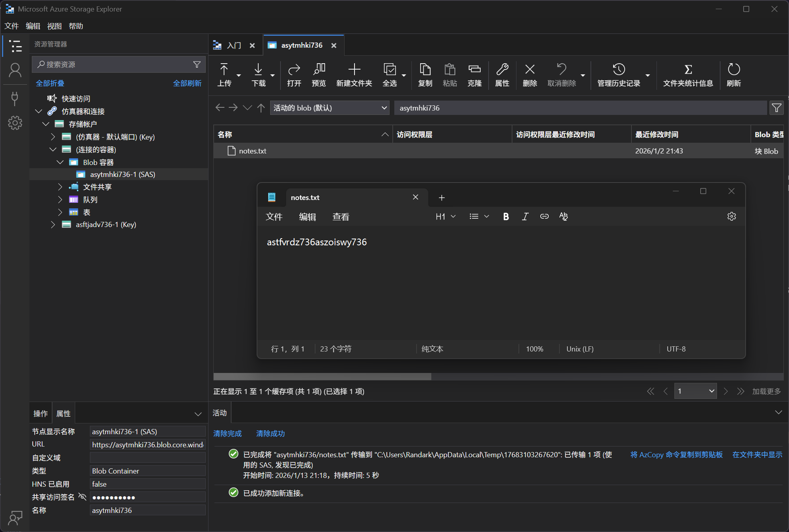Open the account management person icon in sidebar
This screenshot has width=789, height=532.
point(15,70)
